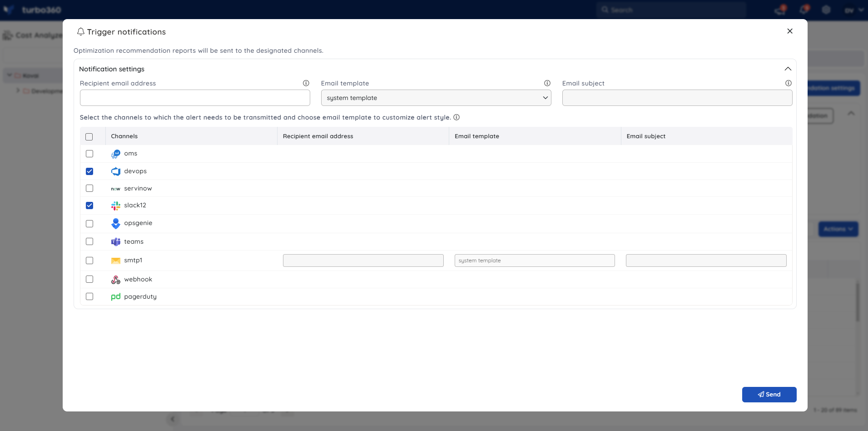Screen dimensions: 868x431
Task: Check the webhook channel checkbox
Action: (x=89, y=279)
